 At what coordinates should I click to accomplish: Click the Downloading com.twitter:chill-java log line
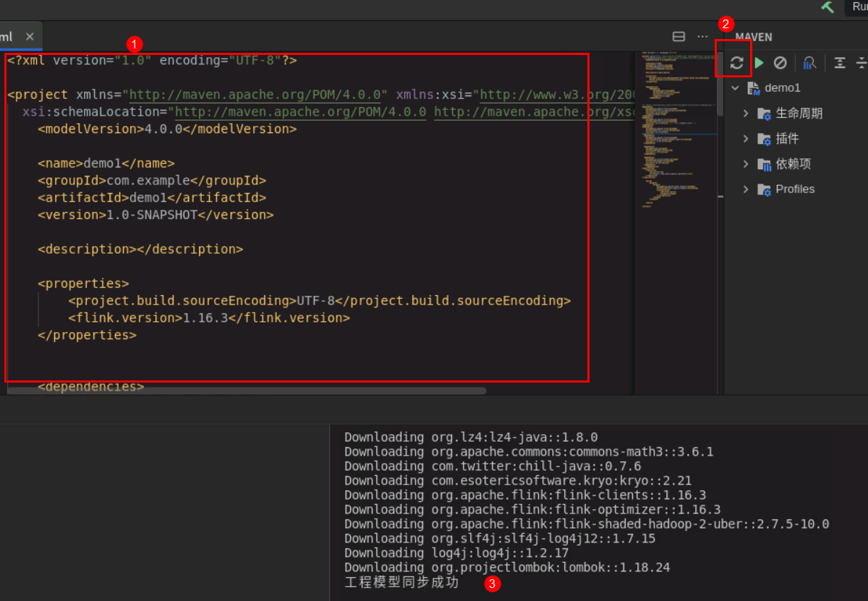coord(493,466)
